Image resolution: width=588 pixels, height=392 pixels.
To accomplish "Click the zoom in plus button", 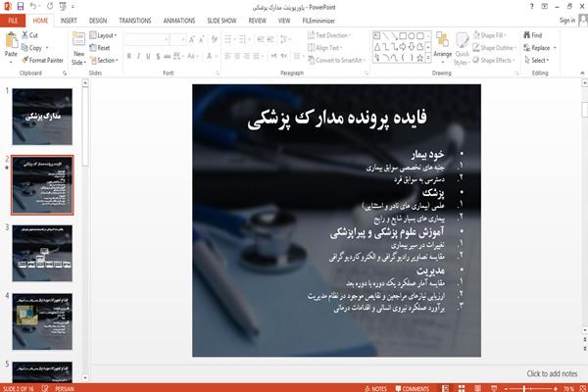I will [556, 389].
